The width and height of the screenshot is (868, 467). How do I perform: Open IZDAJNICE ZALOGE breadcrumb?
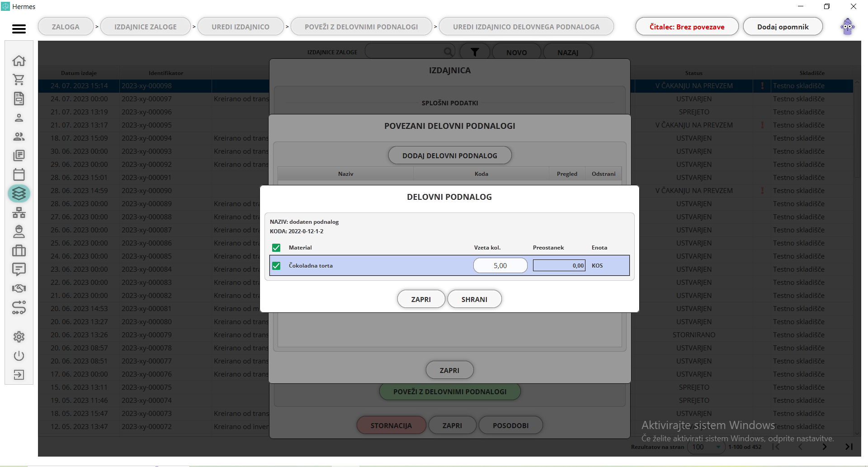(146, 27)
